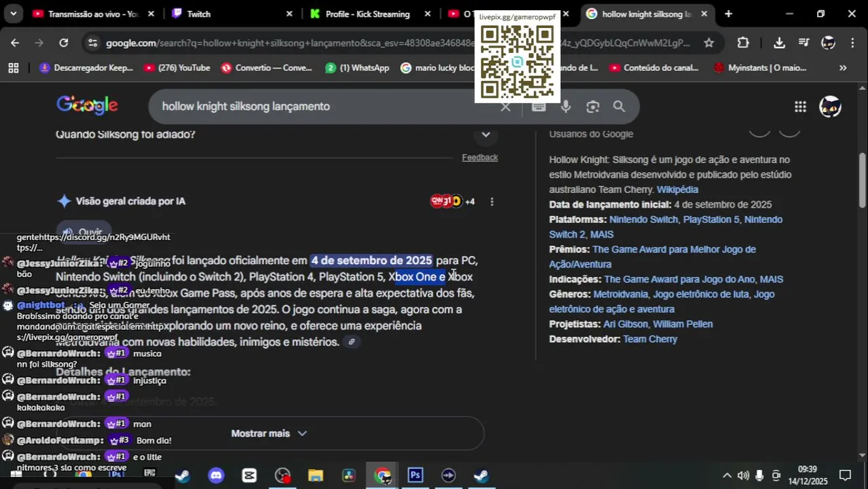
Task: Open Google account avatar
Action: pos(830,107)
